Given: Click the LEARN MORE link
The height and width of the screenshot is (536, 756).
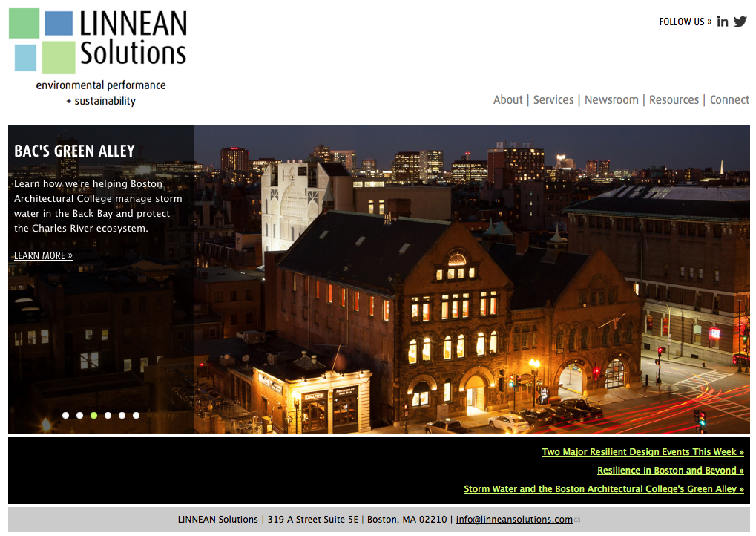Looking at the screenshot, I should click(x=43, y=255).
